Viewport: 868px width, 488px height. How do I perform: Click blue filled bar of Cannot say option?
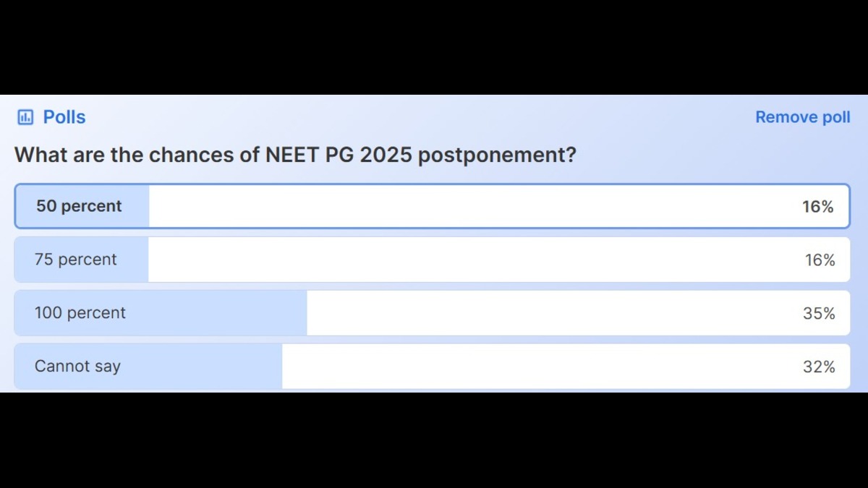(x=203, y=367)
